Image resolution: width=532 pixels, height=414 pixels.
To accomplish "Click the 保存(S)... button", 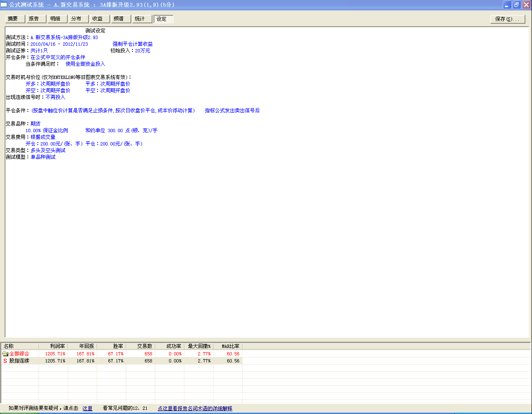I will point(507,19).
